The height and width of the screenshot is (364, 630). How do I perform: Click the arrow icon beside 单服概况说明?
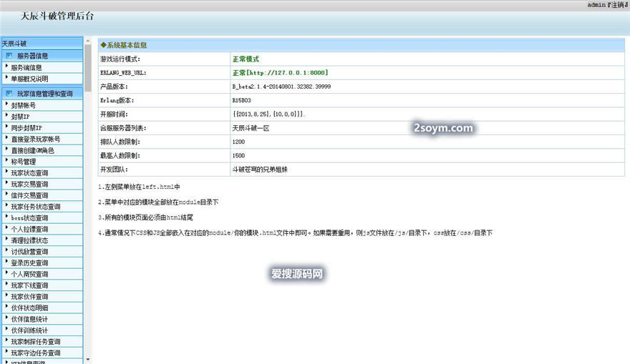tap(6, 79)
